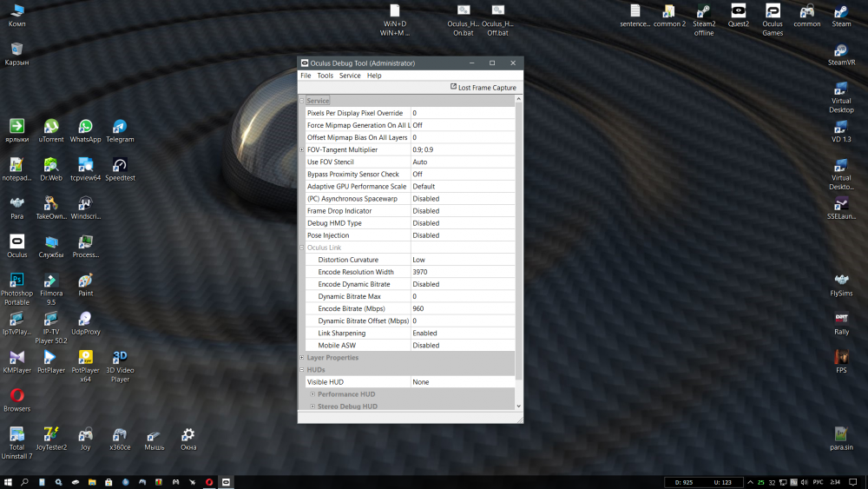This screenshot has height=489, width=868.
Task: Open the SteamVR desktop icon
Action: (x=840, y=50)
